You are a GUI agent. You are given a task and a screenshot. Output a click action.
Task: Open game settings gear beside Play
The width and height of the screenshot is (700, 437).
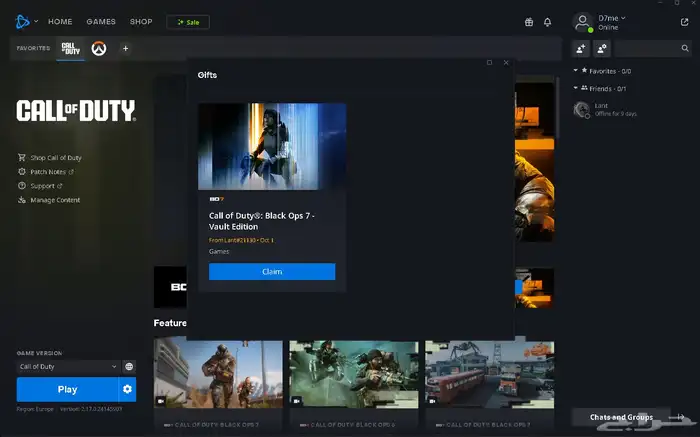tap(127, 389)
